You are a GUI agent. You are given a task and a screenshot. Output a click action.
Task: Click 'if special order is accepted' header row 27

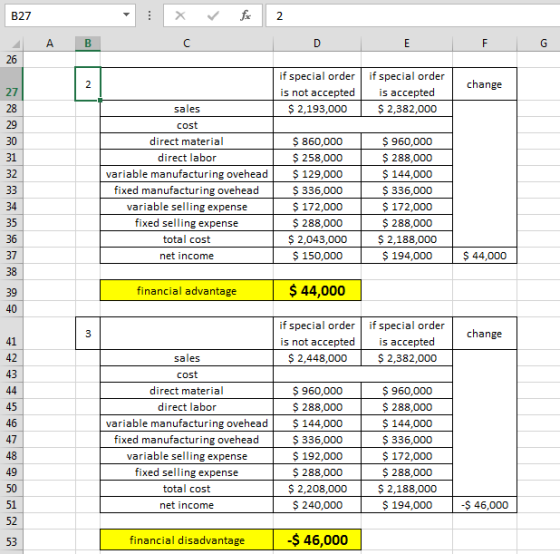[407, 84]
